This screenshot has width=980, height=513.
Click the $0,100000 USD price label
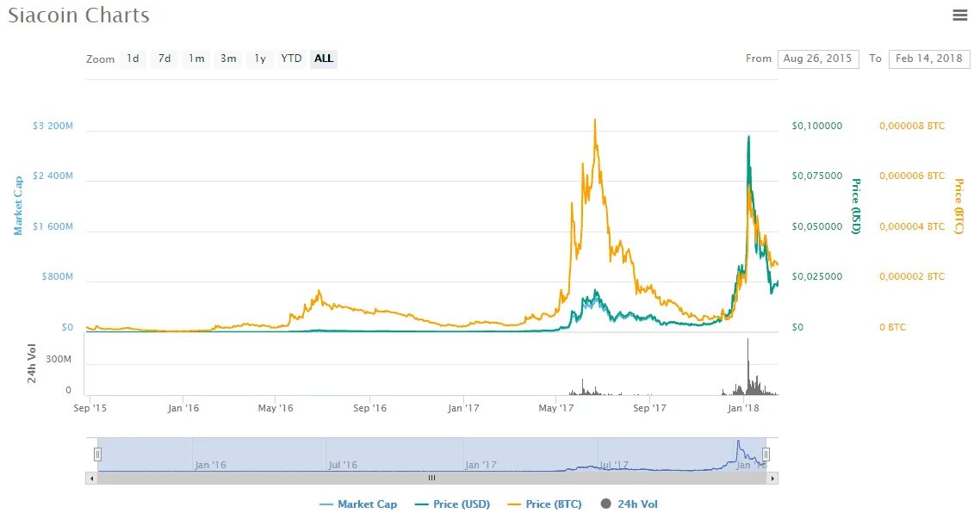(x=817, y=127)
